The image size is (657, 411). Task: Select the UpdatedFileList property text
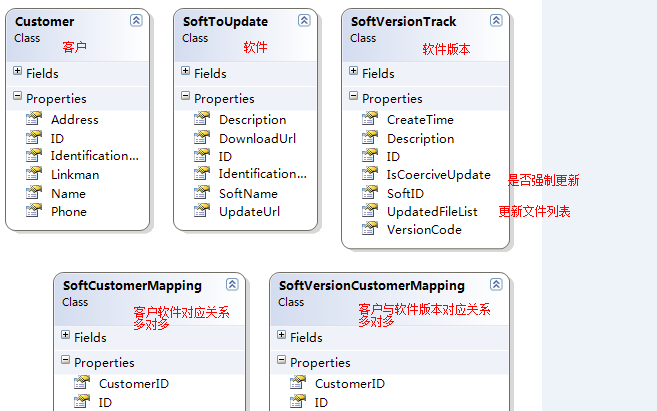(432, 212)
